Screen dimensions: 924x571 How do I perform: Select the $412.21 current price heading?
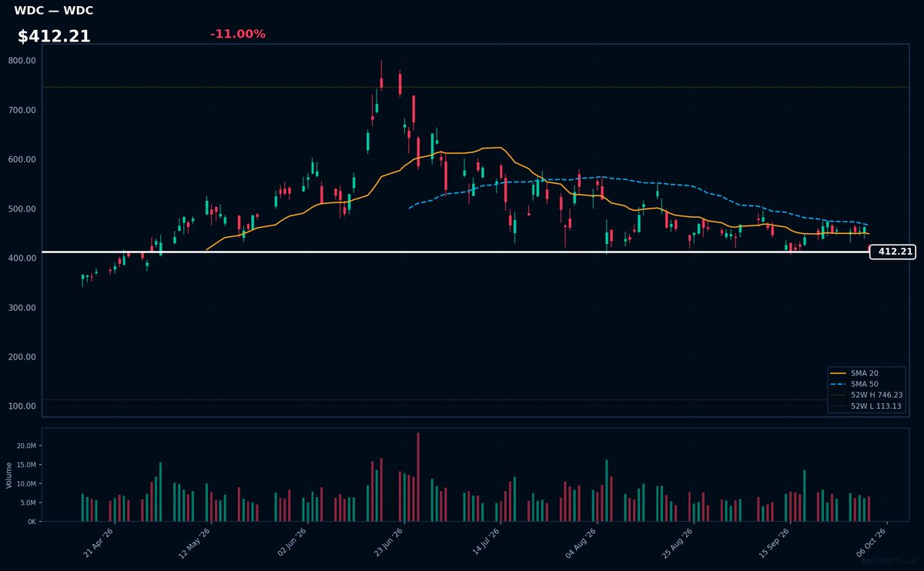click(x=54, y=36)
